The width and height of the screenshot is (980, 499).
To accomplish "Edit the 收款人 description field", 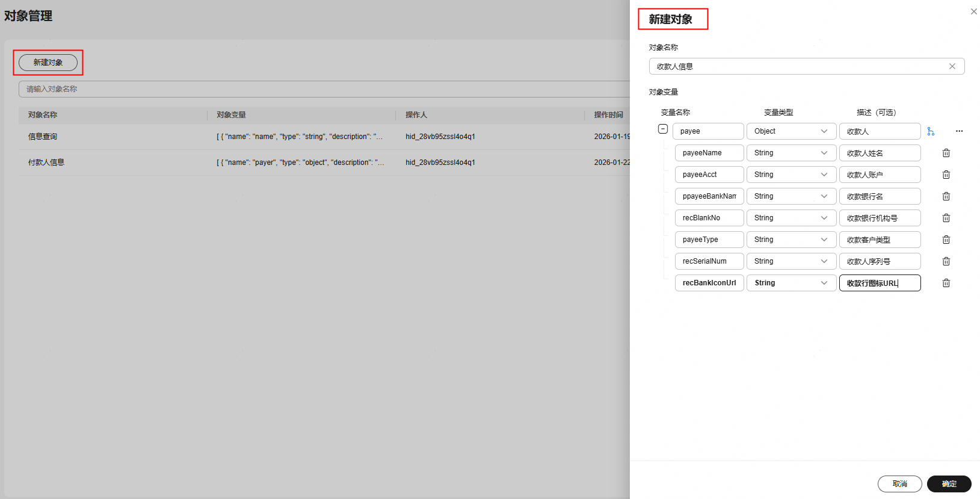I will (x=880, y=131).
